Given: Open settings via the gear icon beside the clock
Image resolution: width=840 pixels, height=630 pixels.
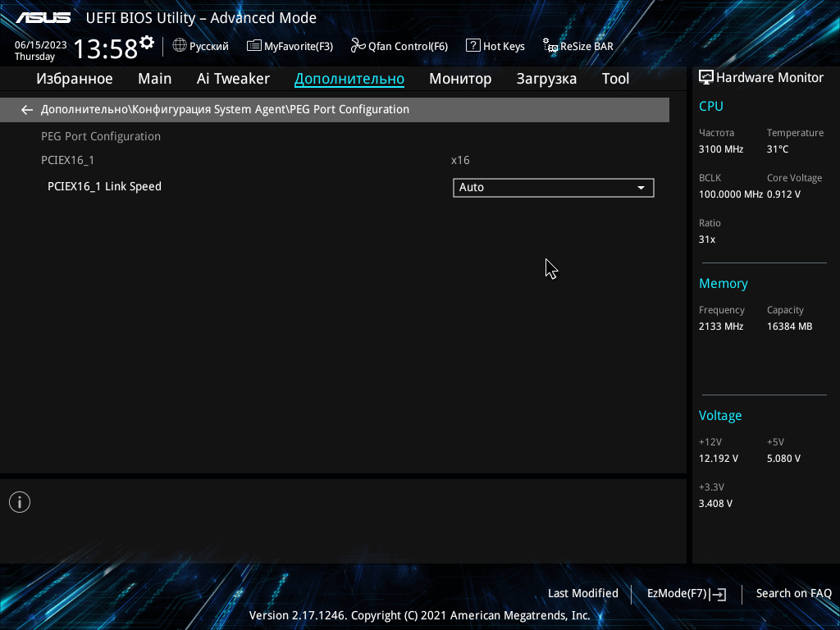Looking at the screenshot, I should click(147, 43).
